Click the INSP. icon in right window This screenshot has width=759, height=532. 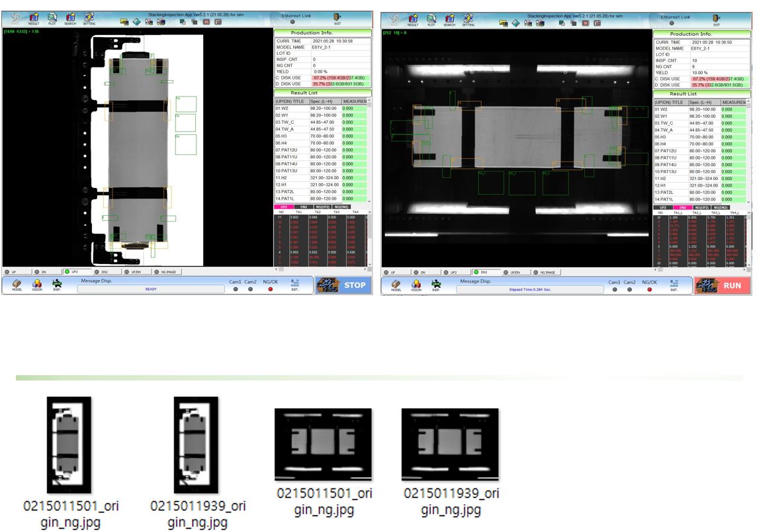(436, 285)
